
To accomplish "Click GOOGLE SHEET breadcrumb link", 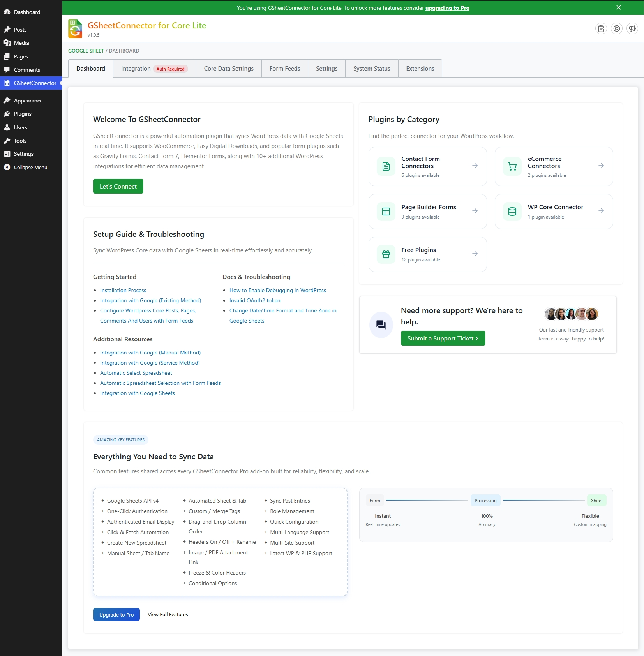I will pos(86,51).
